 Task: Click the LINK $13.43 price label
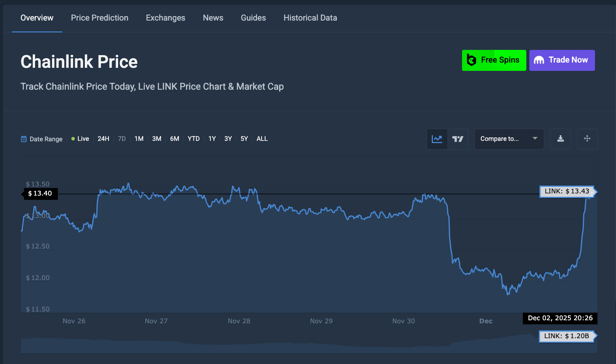[567, 192]
